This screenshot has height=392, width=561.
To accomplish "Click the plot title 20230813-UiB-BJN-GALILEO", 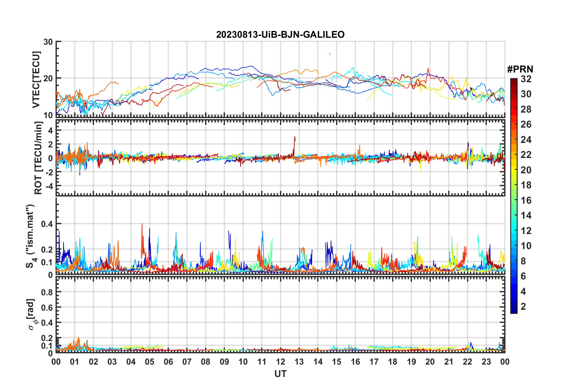I will [x=280, y=34].
